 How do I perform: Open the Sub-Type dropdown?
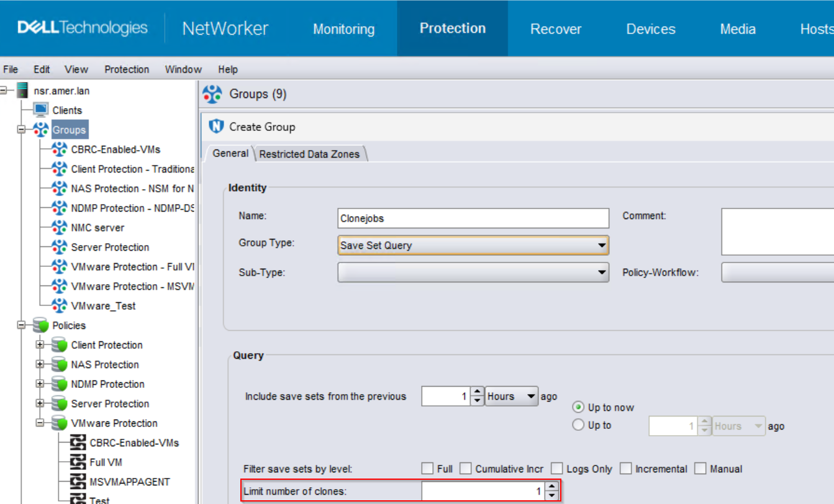[473, 272]
